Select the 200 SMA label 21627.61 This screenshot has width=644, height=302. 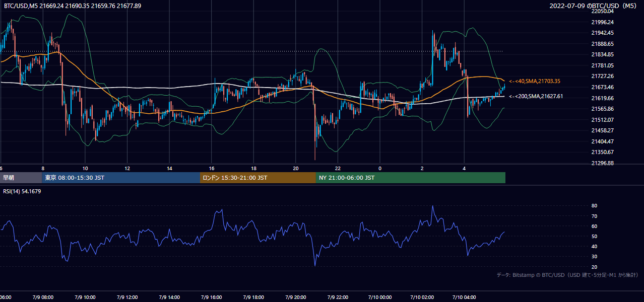click(536, 96)
